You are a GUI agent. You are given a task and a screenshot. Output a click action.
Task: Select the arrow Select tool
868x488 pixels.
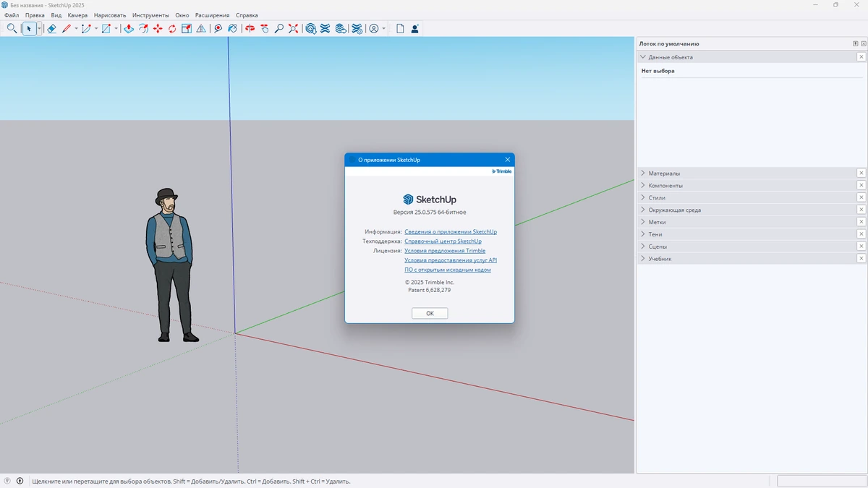tap(29, 29)
